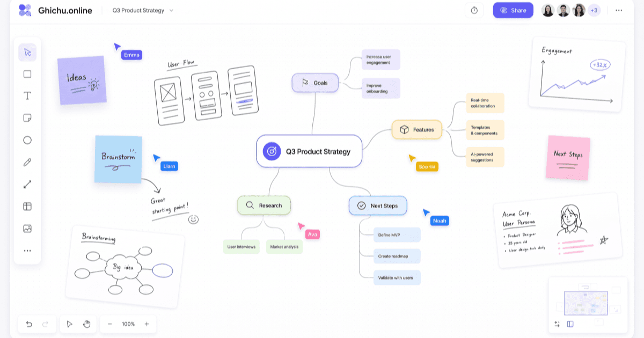Select the Pencil drawing tool
The height and width of the screenshot is (338, 644).
[x=27, y=162]
